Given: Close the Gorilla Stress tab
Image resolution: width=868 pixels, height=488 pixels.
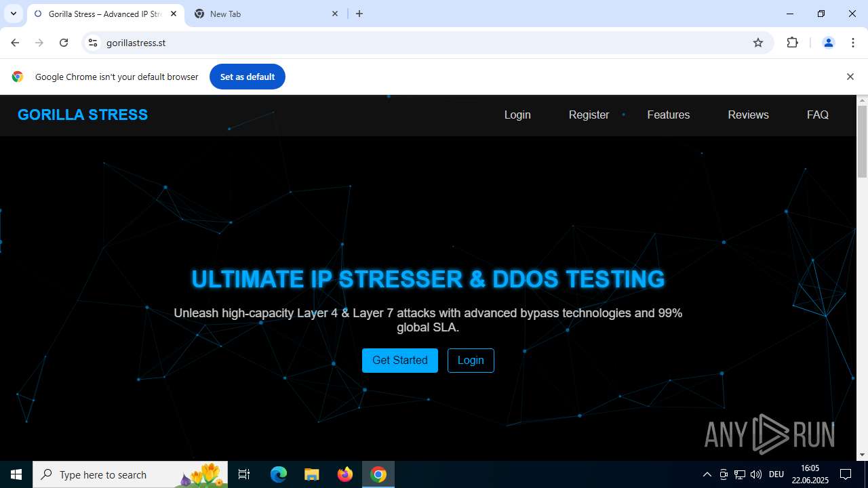Looking at the screenshot, I should click(173, 14).
